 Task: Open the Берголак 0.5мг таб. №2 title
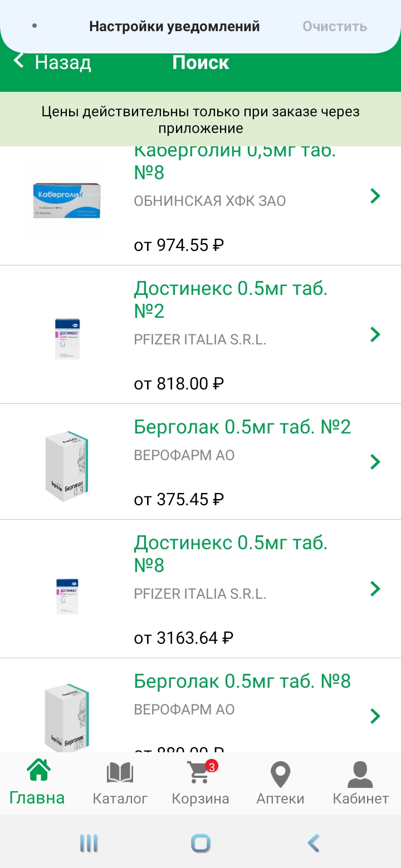(x=242, y=427)
